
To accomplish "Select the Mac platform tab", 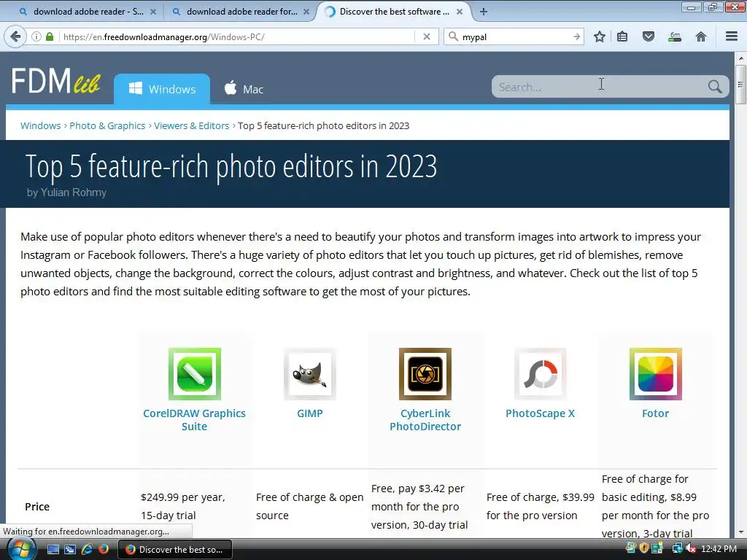I will point(244,89).
